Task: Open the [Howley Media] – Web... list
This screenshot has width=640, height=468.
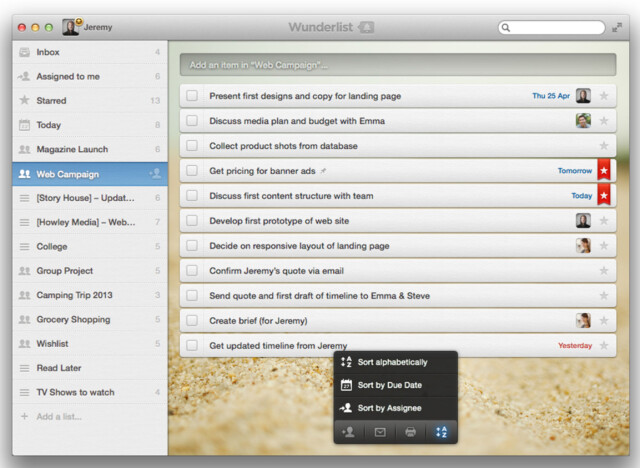Action: 90,222
